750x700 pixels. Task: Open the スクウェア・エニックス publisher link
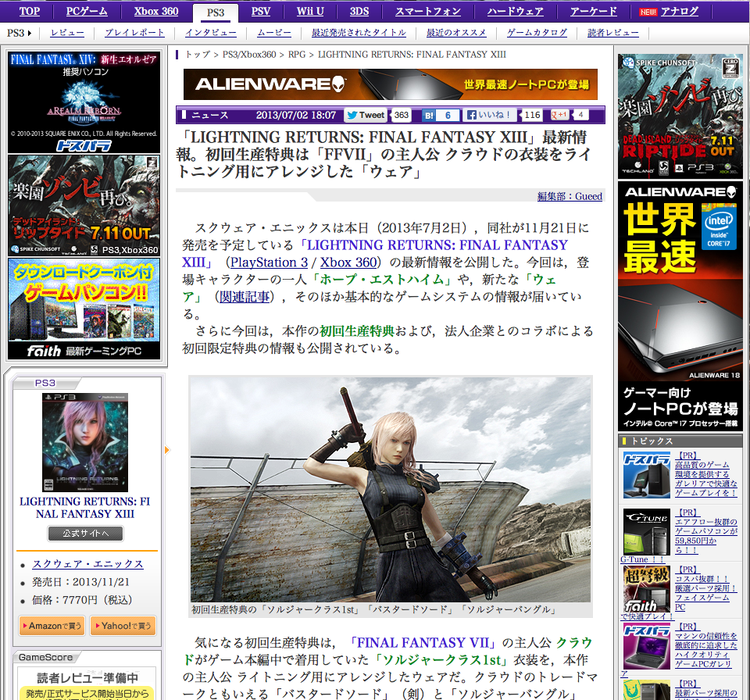pos(87,564)
